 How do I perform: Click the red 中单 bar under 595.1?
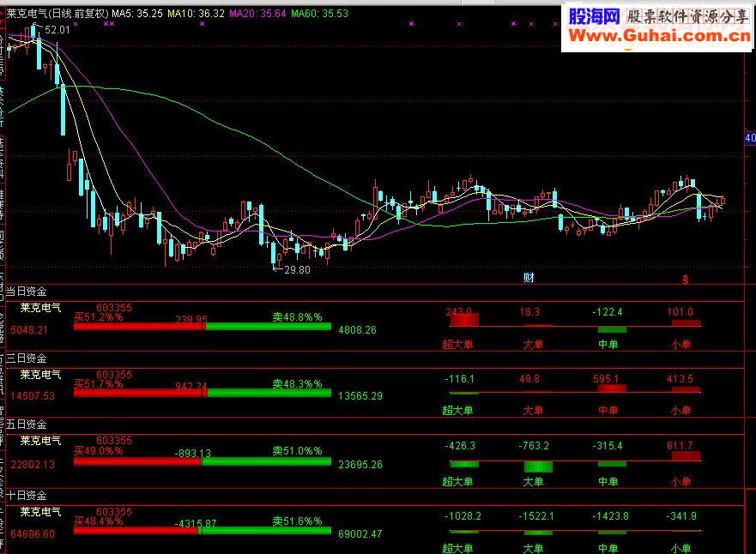tap(612, 388)
